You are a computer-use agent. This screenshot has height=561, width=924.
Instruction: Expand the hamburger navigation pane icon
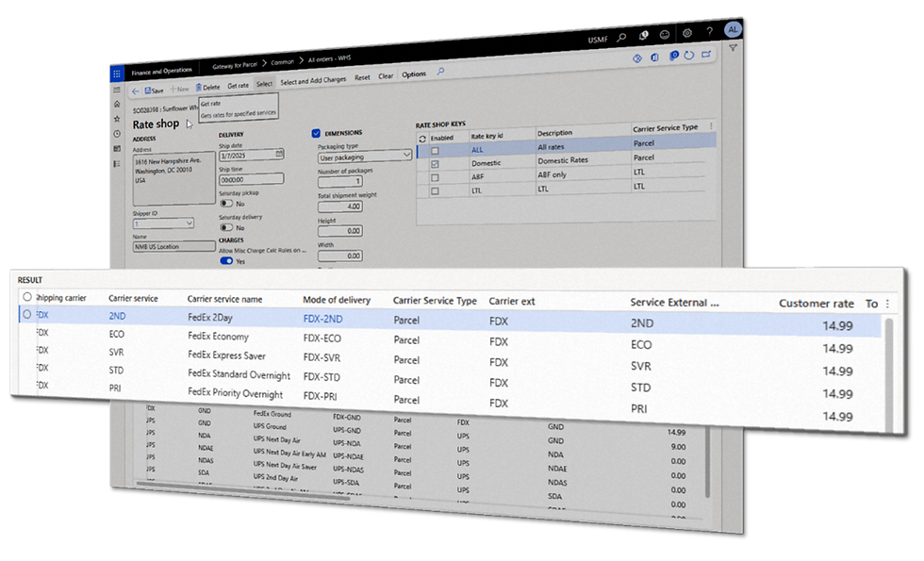coord(117,90)
